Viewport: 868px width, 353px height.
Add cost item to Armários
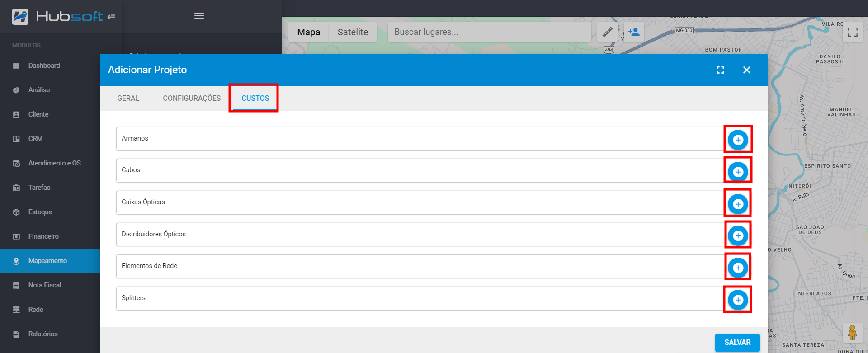point(738,140)
